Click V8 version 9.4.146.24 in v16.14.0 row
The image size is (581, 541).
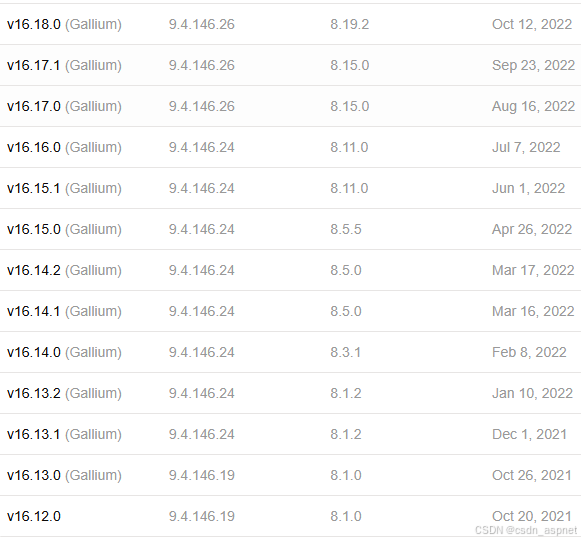coord(202,353)
